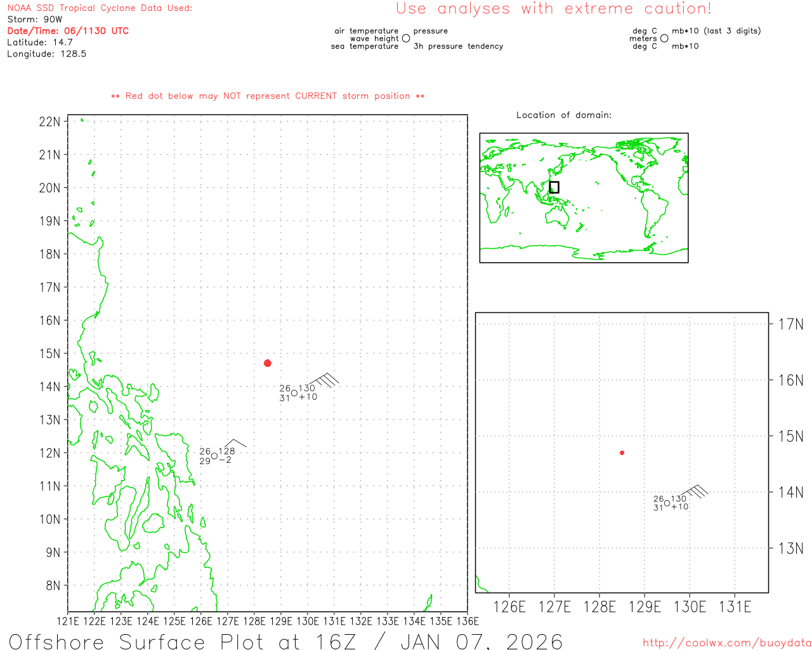The image size is (812, 650).
Task: Click the 136E longitude label on the main map
Action: [x=467, y=621]
